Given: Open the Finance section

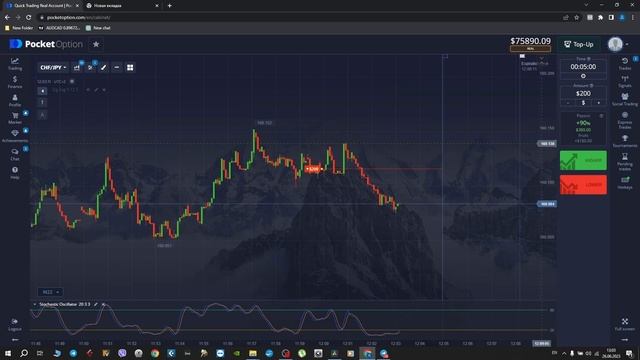Looking at the screenshot, I should [x=15, y=82].
